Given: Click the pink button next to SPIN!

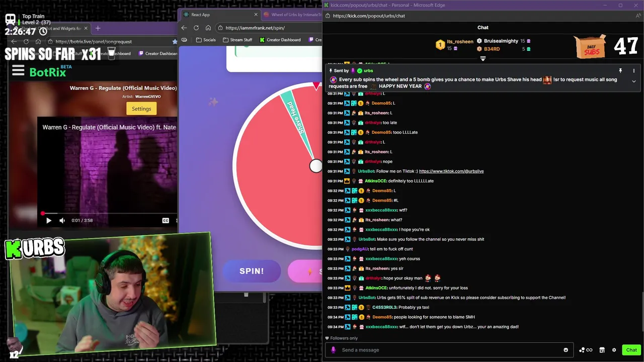Looking at the screenshot, I should [x=305, y=271].
